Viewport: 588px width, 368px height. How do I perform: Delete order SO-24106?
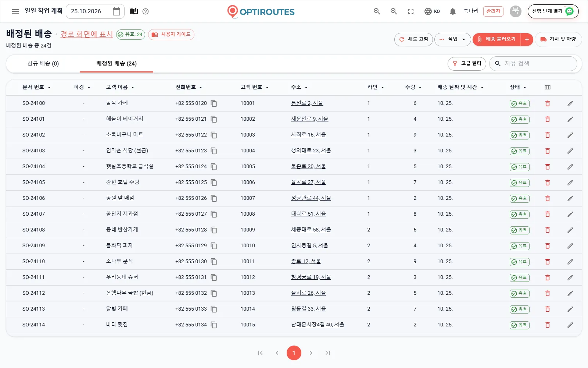[x=548, y=198]
